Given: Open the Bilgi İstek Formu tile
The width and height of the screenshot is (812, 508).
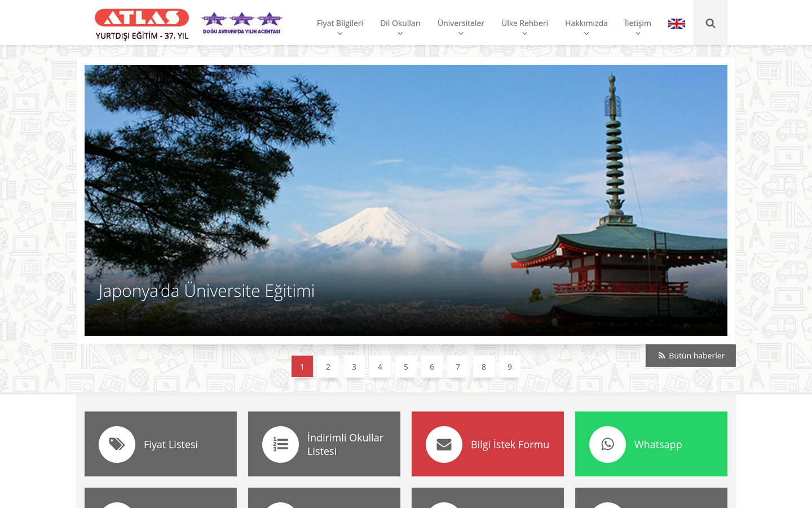Looking at the screenshot, I should click(488, 444).
